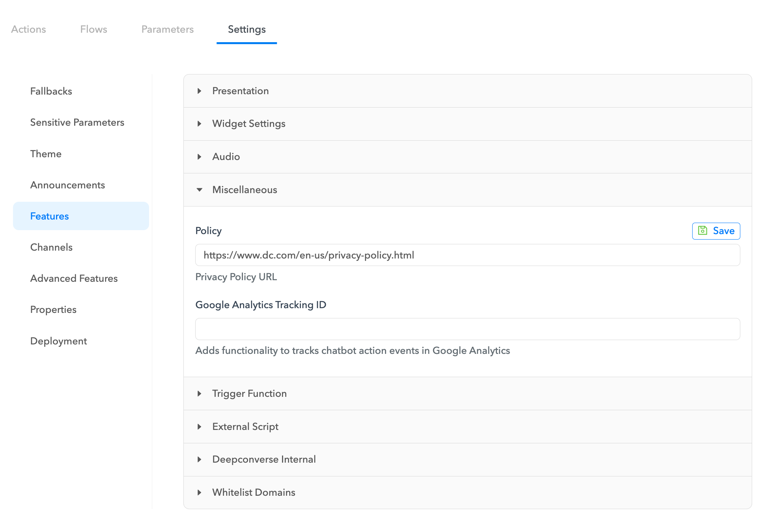Expand the Widget Settings section
The width and height of the screenshot is (777, 532).
(248, 124)
